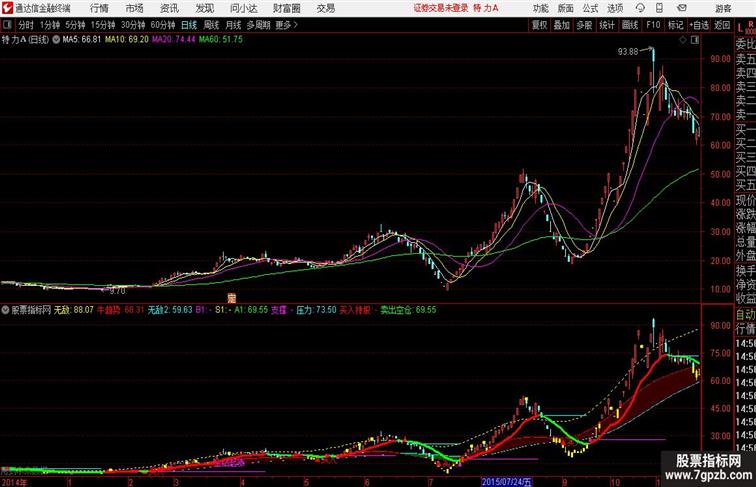
Task: Open the 行情 menu
Action: click(99, 8)
